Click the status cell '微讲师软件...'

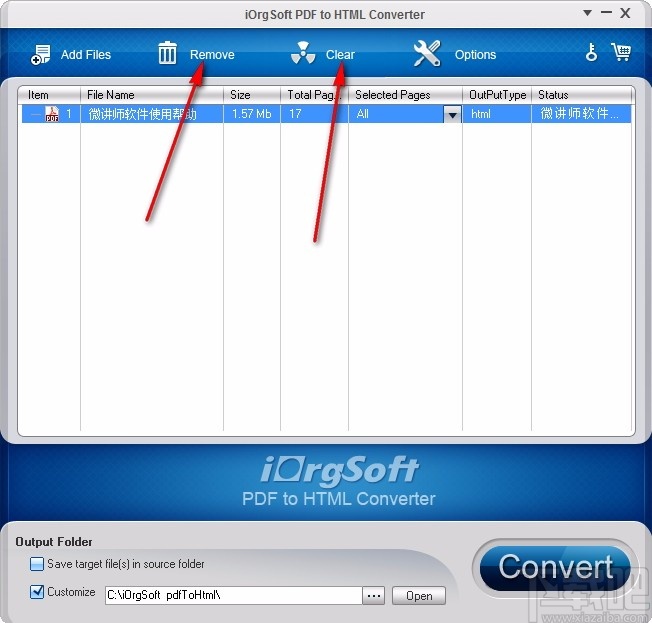(x=579, y=113)
